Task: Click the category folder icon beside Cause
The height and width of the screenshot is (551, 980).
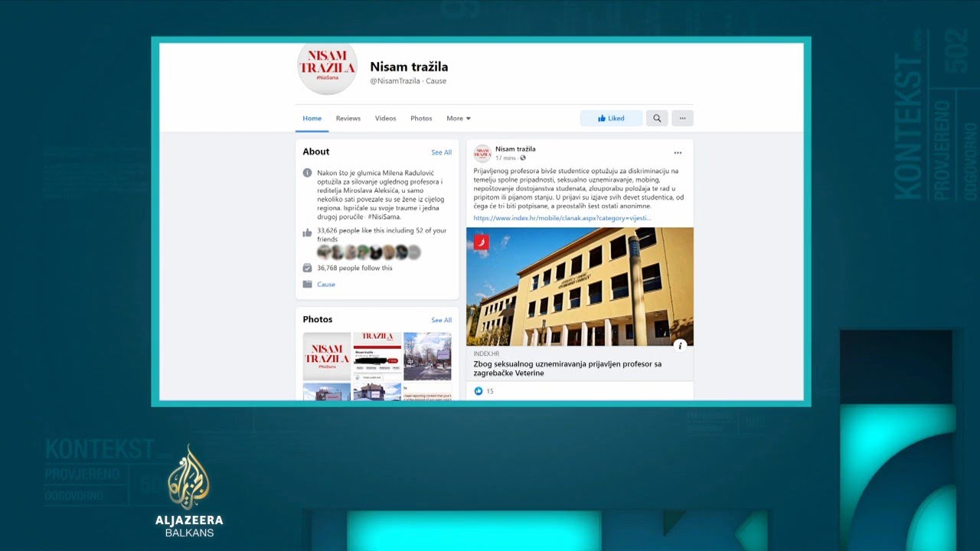Action: pyautogui.click(x=307, y=284)
